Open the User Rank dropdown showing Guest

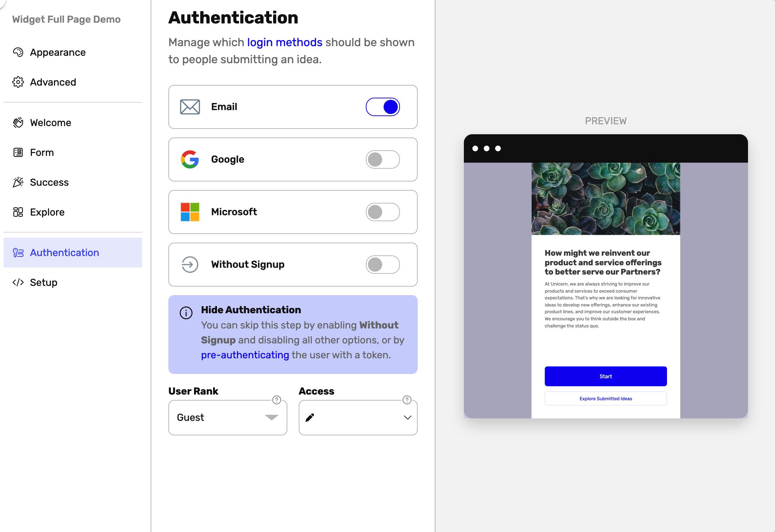pyautogui.click(x=227, y=417)
